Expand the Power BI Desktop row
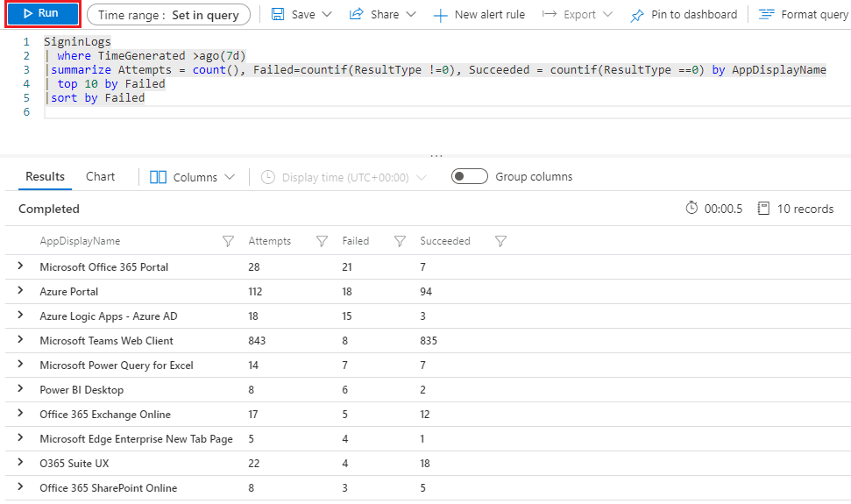Screen dimensions: 851x504 tap(21, 389)
